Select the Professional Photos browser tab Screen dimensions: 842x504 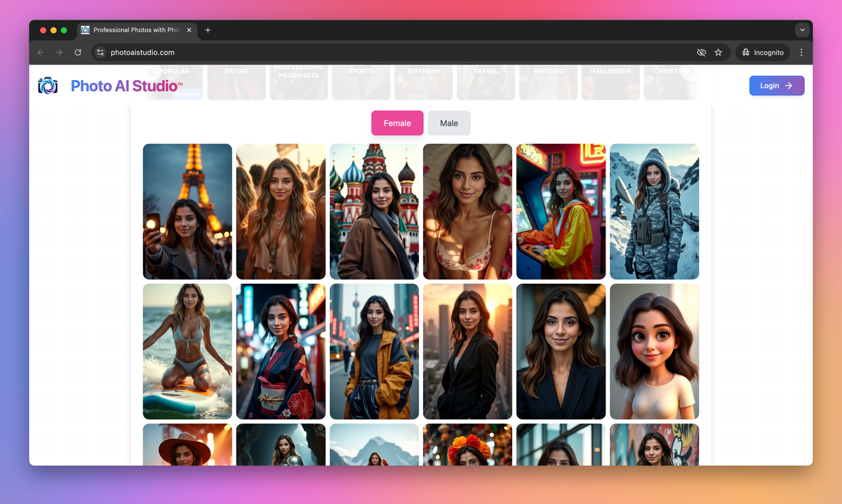click(136, 30)
